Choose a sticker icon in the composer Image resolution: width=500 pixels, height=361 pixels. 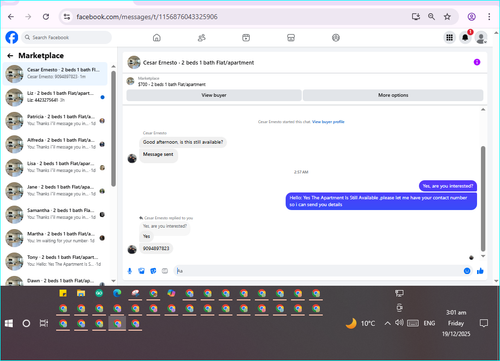click(x=153, y=271)
